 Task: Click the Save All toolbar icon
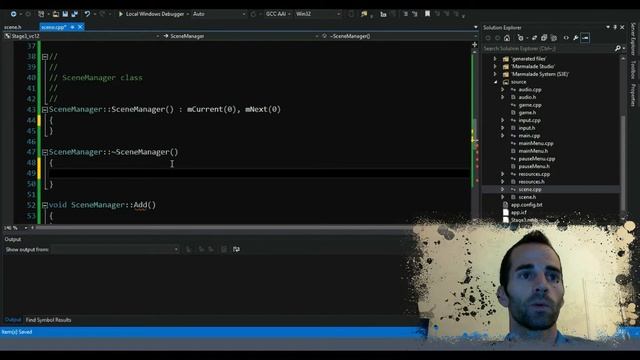pos(74,14)
